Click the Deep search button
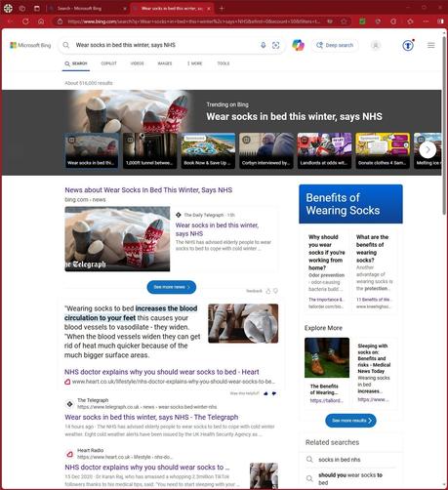This screenshot has width=448, height=490. point(335,45)
